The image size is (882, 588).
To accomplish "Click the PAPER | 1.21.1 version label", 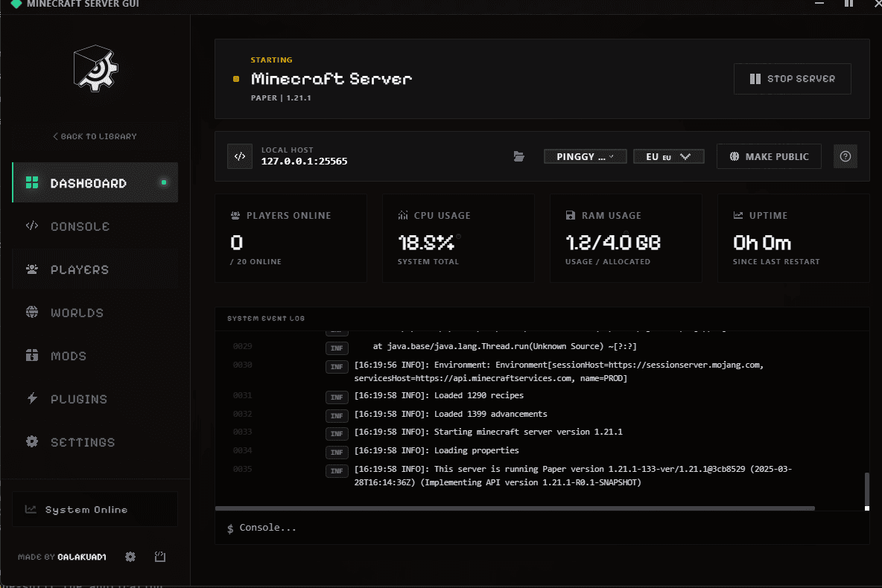I will pos(281,98).
